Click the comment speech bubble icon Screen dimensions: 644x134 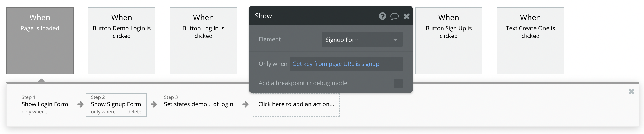click(x=394, y=17)
